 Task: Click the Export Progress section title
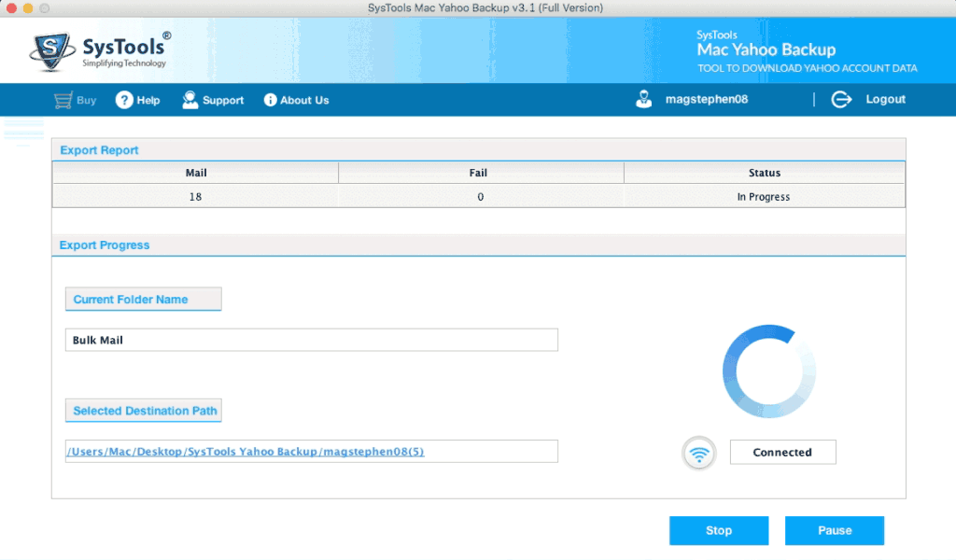105,245
